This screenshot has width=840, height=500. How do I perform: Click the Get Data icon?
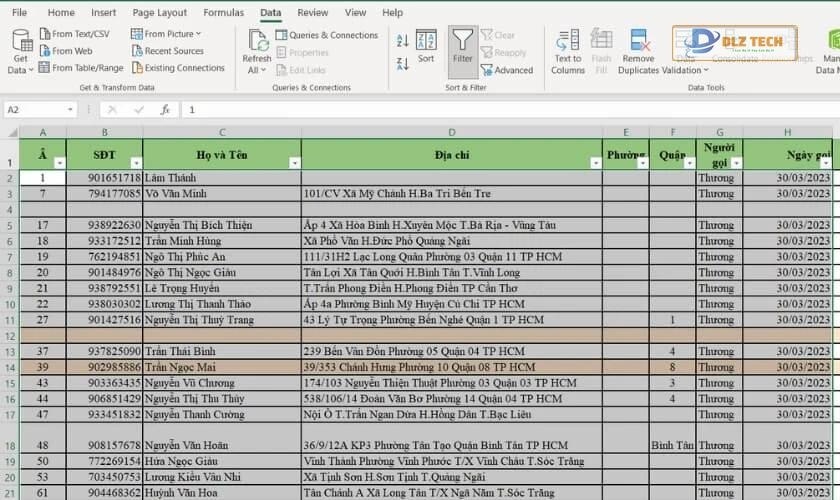[21, 40]
